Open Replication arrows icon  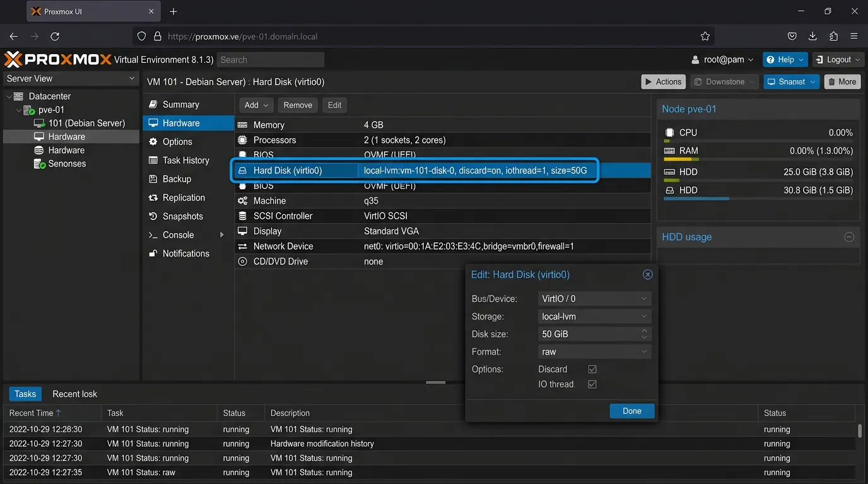[153, 197]
